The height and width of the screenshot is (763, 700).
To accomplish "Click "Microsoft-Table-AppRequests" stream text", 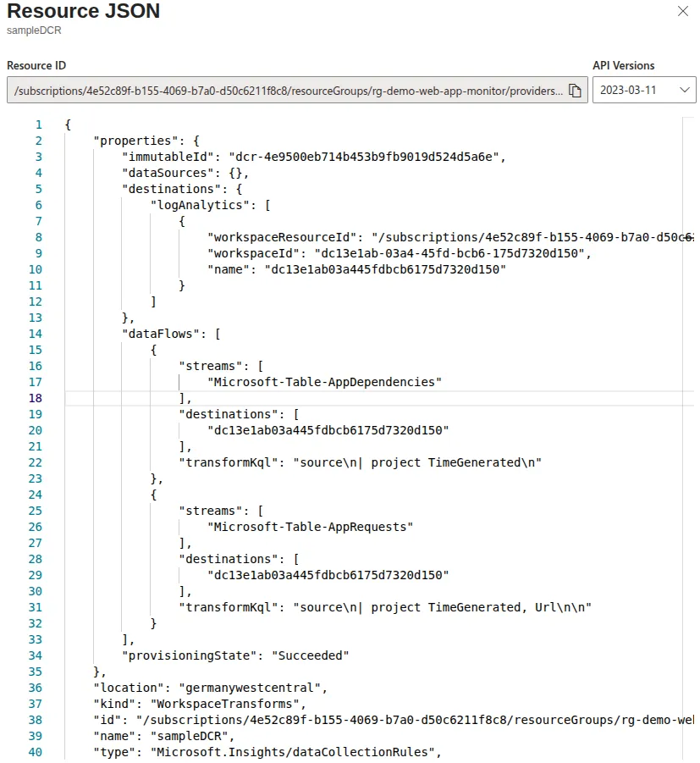I will (x=311, y=527).
